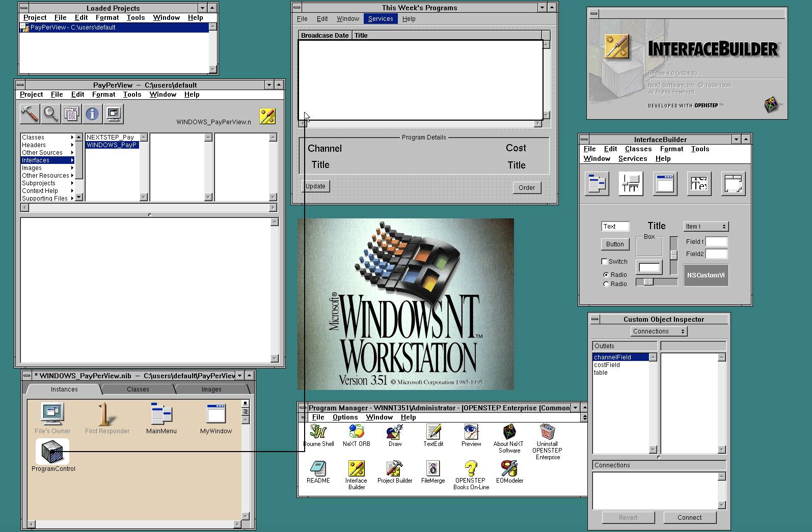Select the FileMerge program icon

click(433, 468)
